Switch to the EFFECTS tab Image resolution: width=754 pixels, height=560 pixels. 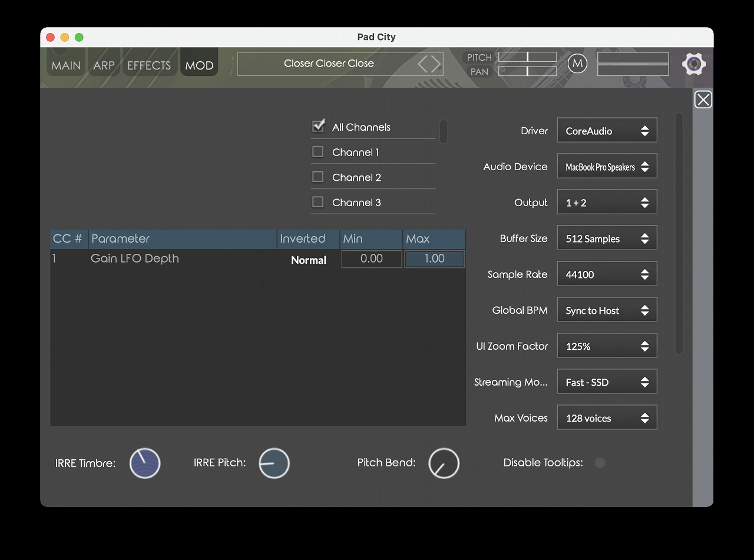(x=149, y=65)
